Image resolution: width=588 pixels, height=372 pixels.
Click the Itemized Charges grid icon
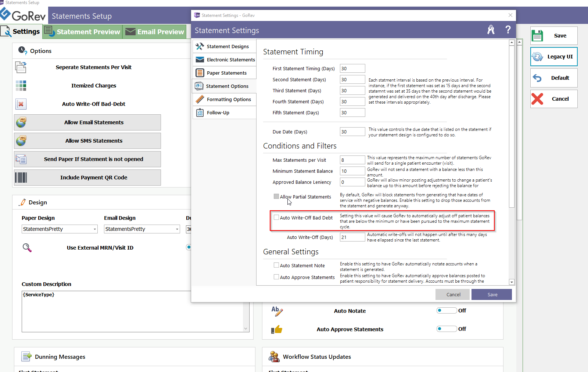pyautogui.click(x=21, y=86)
